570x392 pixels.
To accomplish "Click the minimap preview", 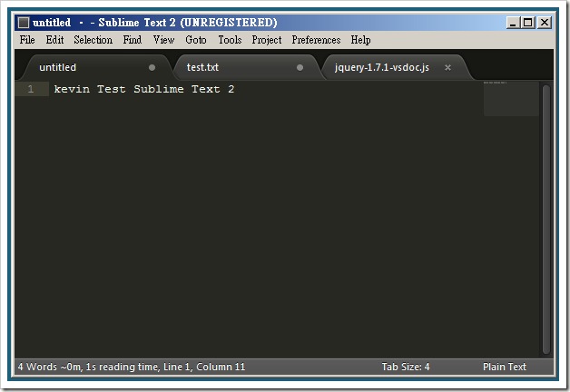I will pos(511,99).
